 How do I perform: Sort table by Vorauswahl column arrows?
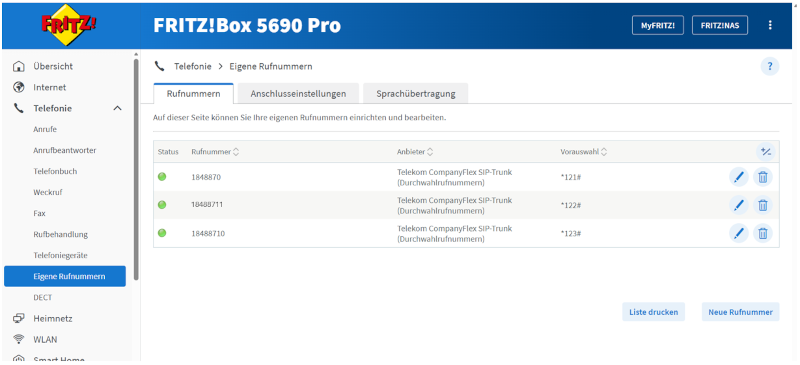604,152
